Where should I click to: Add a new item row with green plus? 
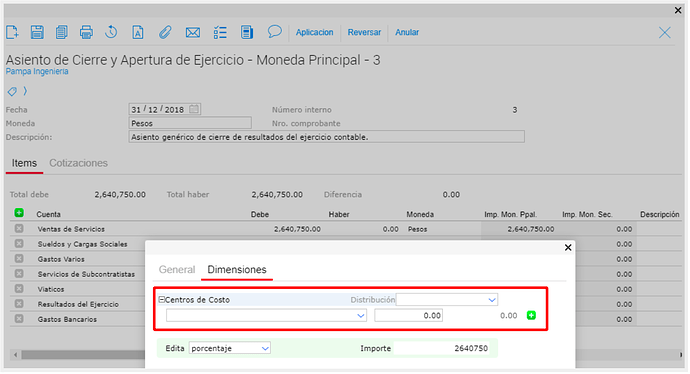click(x=19, y=213)
